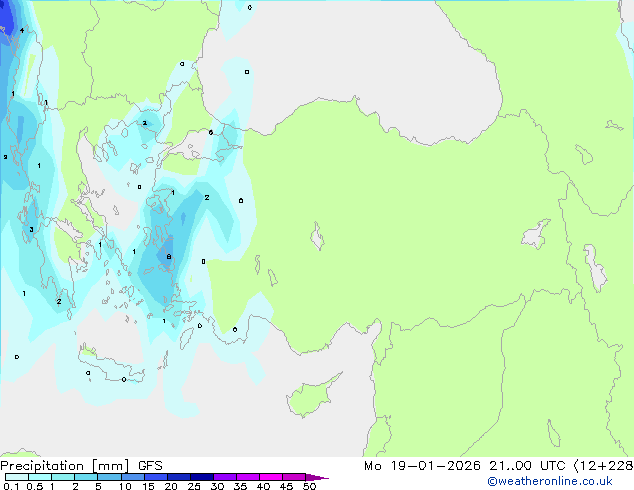
Task: Click the 45–50 mm legend swatch
Action: click(x=294, y=477)
